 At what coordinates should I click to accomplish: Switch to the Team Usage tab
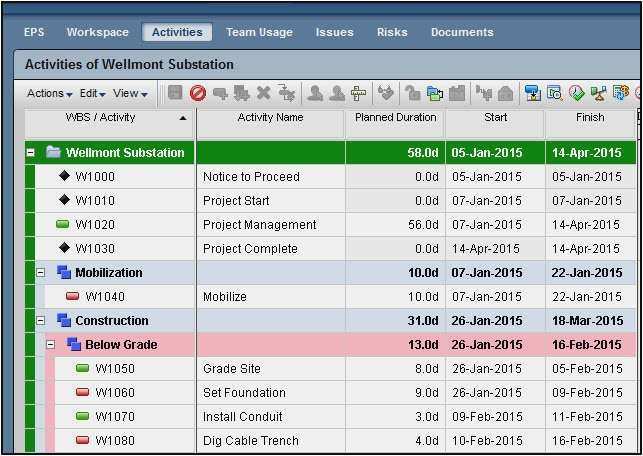point(259,32)
